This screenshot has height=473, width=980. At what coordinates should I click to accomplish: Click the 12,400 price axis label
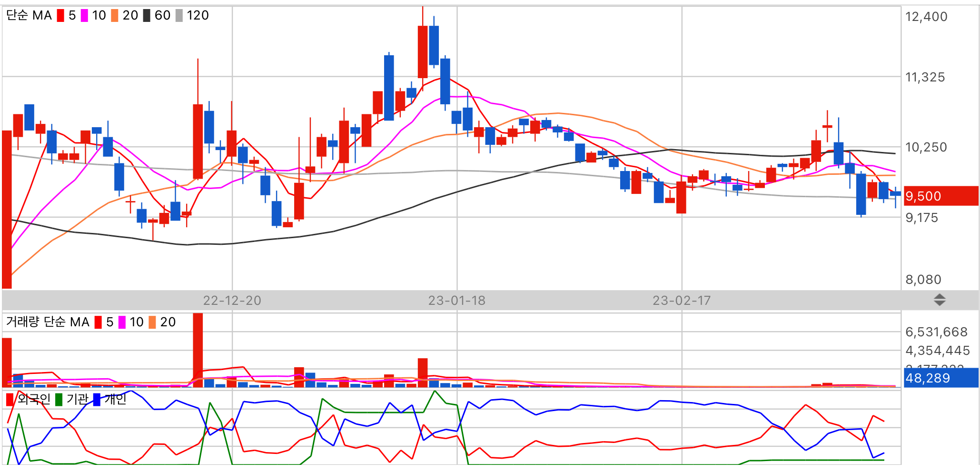[926, 17]
